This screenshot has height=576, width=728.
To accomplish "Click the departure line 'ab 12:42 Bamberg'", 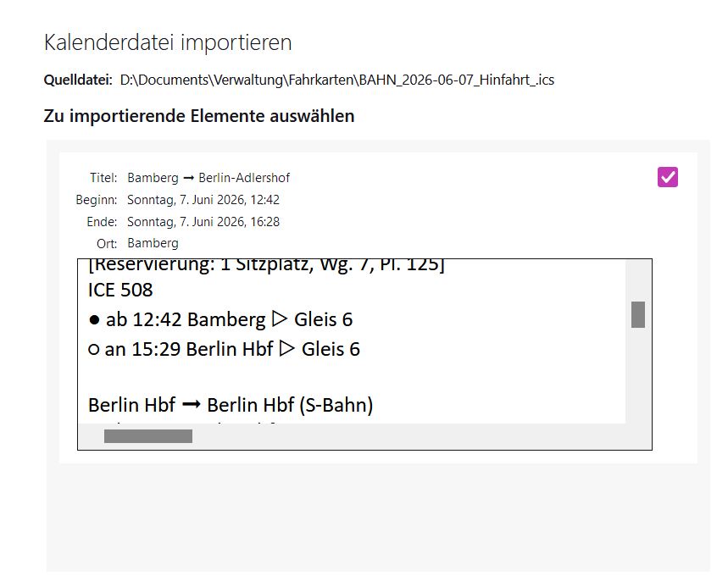I will pyautogui.click(x=220, y=320).
